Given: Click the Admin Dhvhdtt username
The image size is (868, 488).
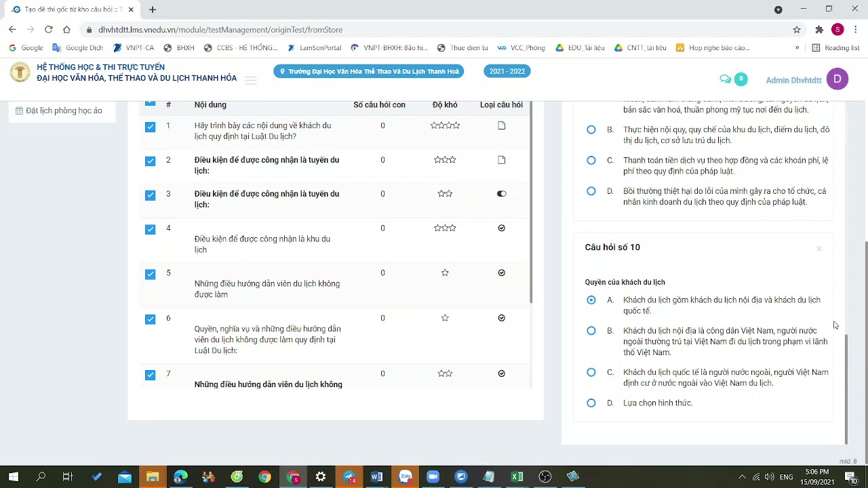Looking at the screenshot, I should [793, 80].
